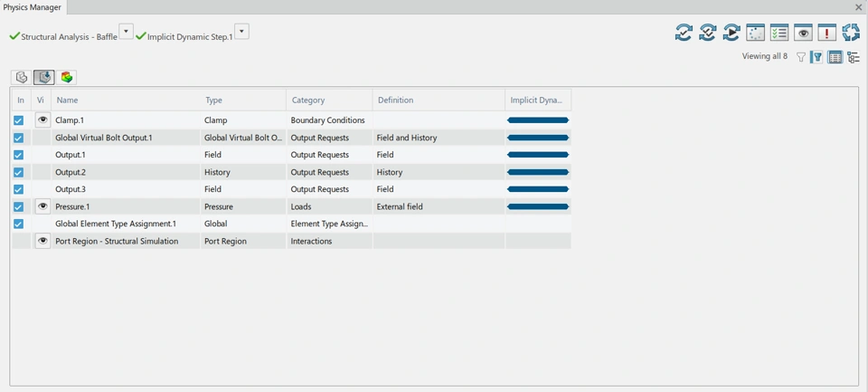This screenshot has width=868, height=392.
Task: Switch to the tree view layout icon
Action: click(853, 57)
